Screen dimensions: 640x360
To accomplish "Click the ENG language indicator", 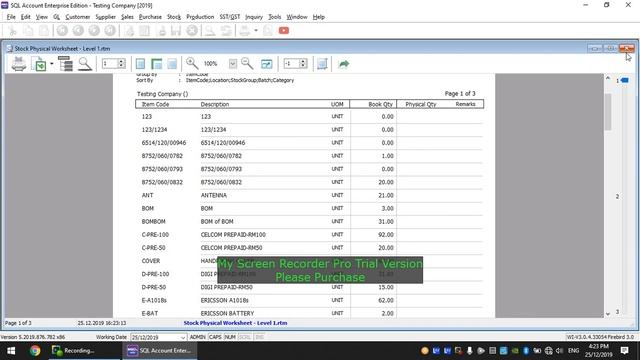I will (x=573, y=351).
